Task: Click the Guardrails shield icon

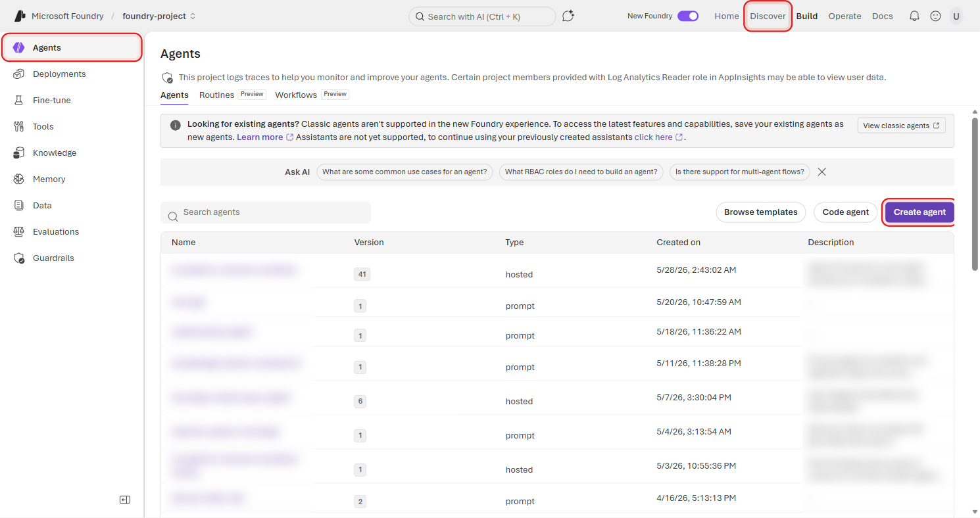Action: (19, 258)
